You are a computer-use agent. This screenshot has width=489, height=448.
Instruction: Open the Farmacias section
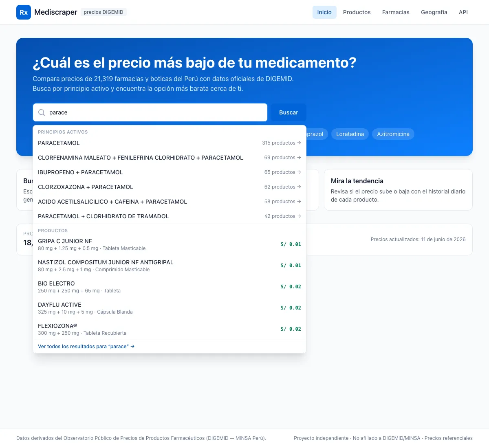click(x=396, y=12)
